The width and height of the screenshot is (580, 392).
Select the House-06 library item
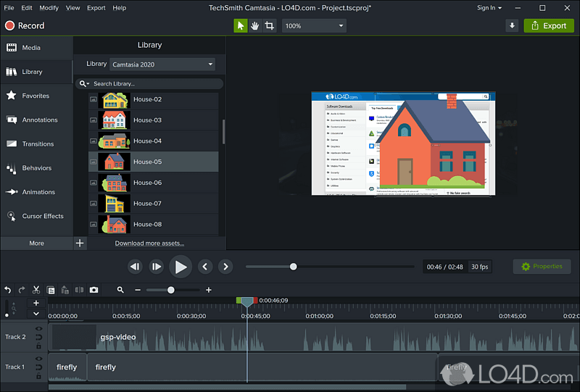pyautogui.click(x=153, y=183)
